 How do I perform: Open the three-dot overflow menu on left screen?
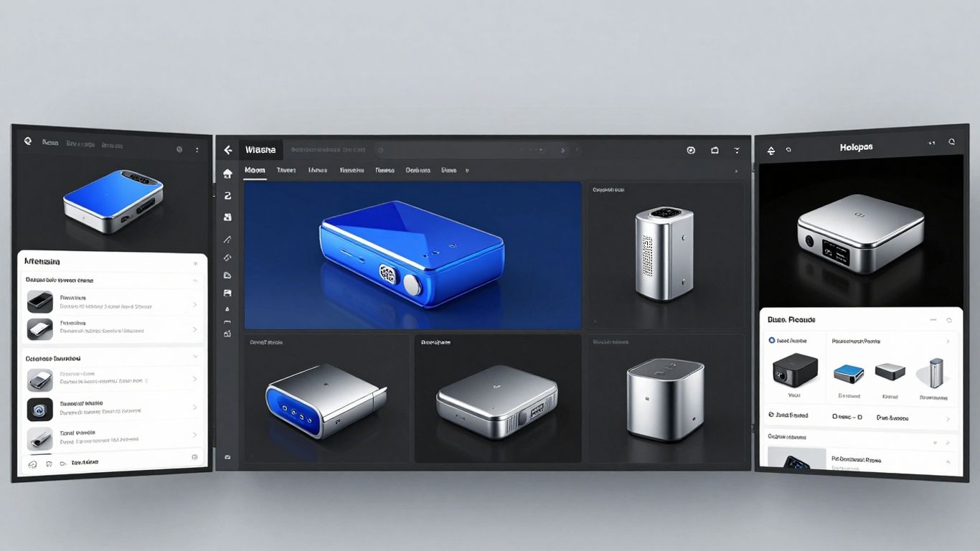click(197, 149)
